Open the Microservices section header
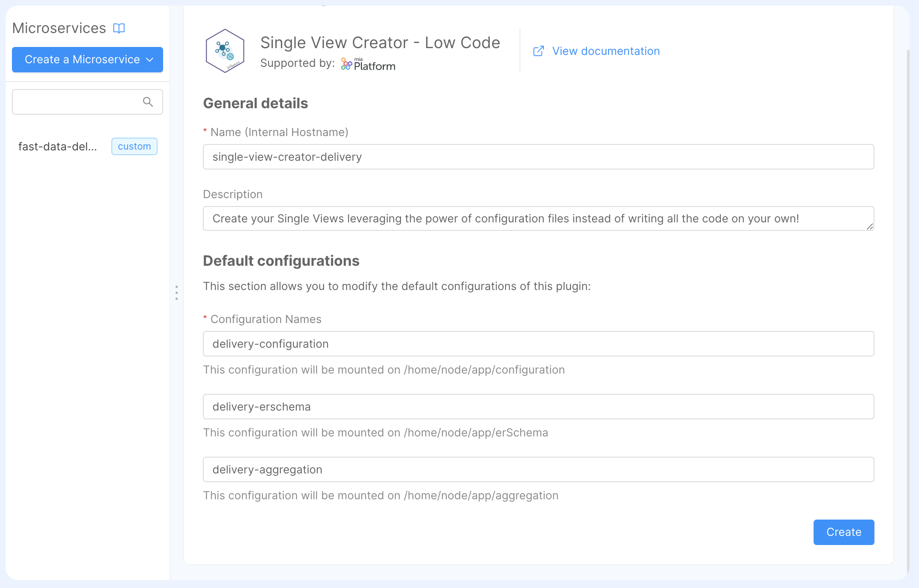 (x=59, y=28)
